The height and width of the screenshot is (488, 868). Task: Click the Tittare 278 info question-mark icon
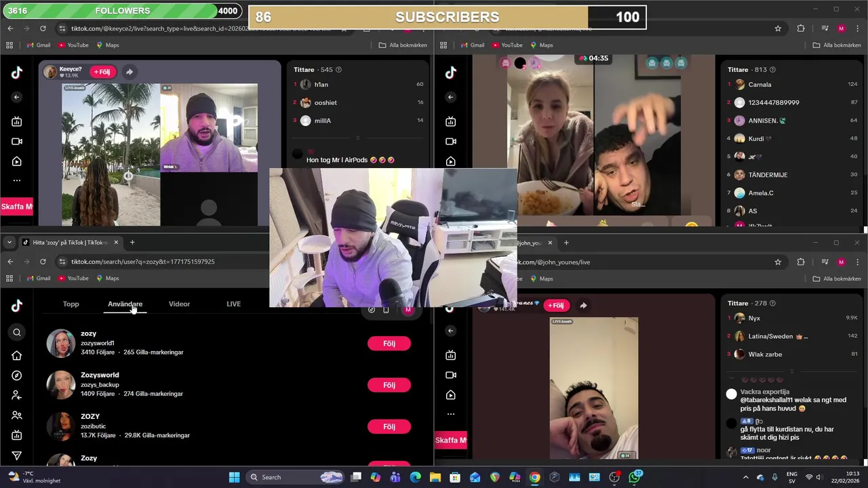[x=772, y=303]
